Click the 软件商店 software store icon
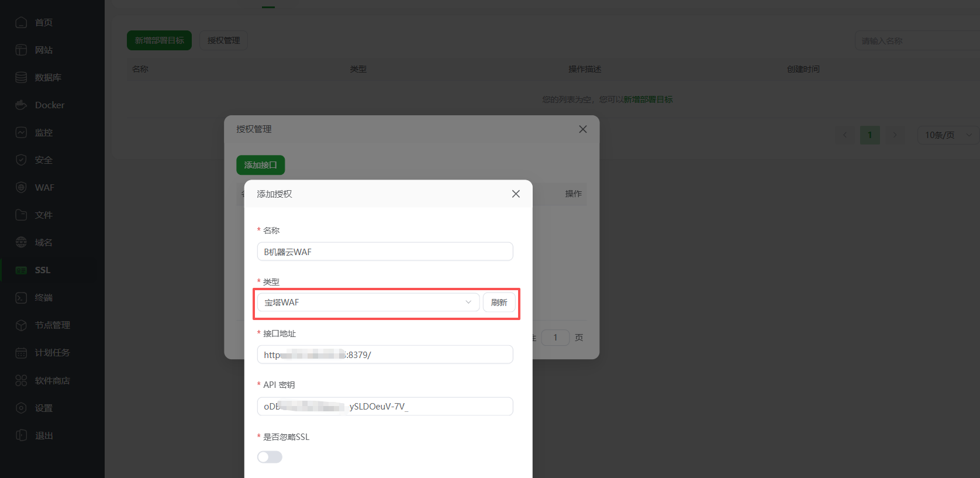The image size is (980, 478). coord(21,380)
